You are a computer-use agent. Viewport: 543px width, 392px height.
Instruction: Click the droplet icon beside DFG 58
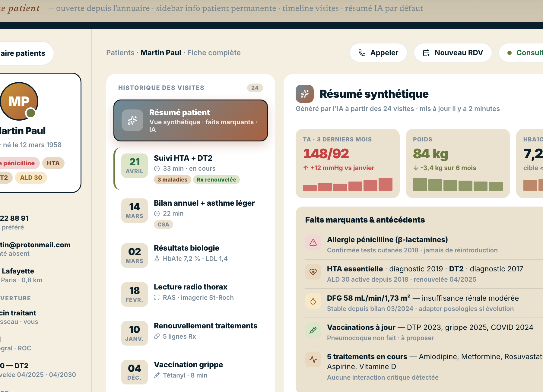pyautogui.click(x=313, y=301)
